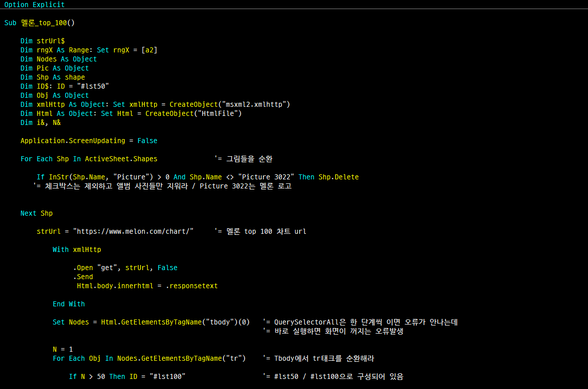This screenshot has height=389, width=588.
Task: Click the '.Send' line
Action: point(83,277)
